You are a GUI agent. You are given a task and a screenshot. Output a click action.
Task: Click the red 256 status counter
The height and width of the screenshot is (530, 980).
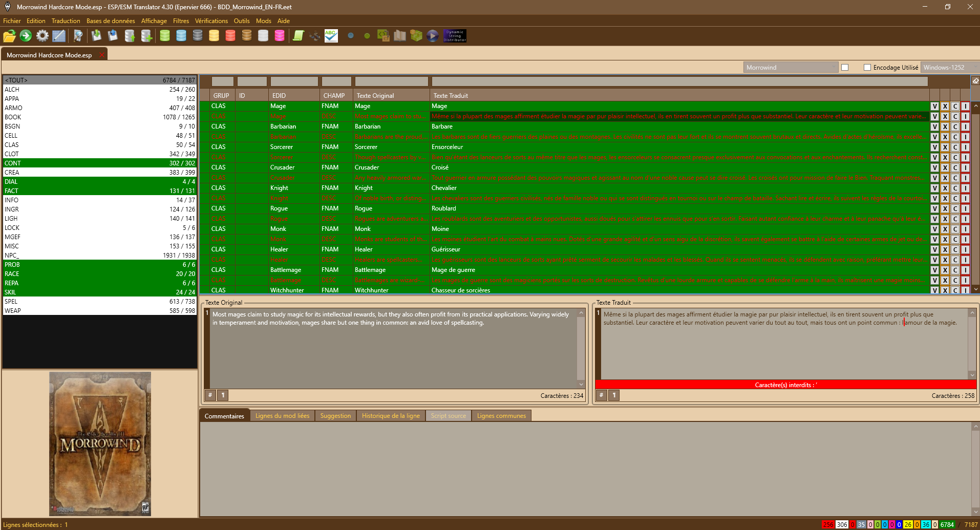pos(828,525)
